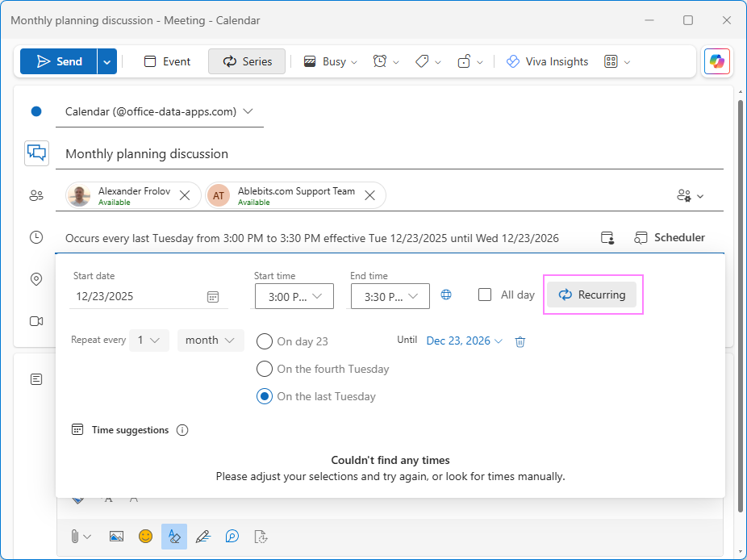Expand the month frequency dropdown

[x=210, y=340]
